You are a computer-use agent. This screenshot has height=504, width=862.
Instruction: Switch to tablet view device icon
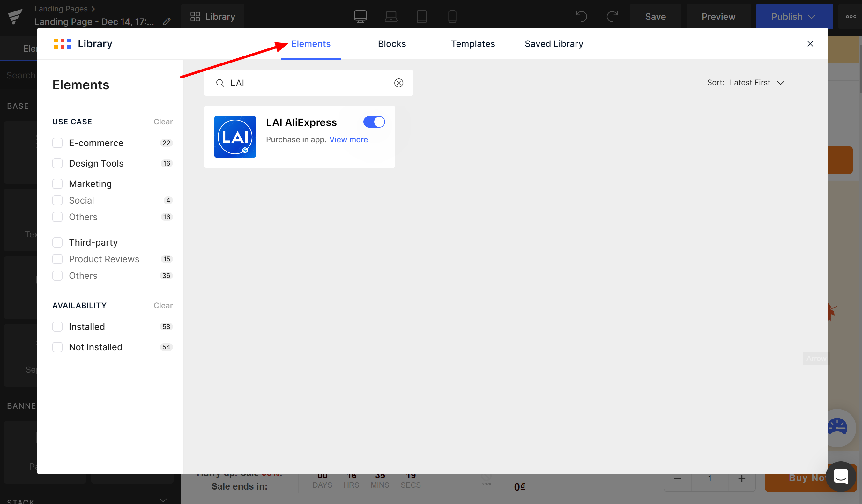(421, 16)
